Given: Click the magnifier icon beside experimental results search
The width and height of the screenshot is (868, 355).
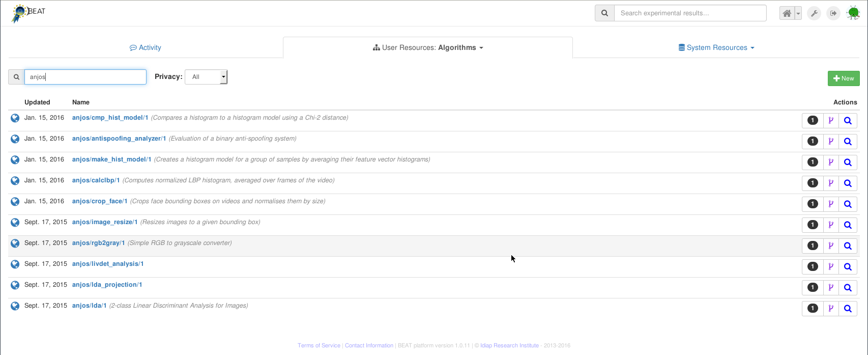Looking at the screenshot, I should coord(604,13).
